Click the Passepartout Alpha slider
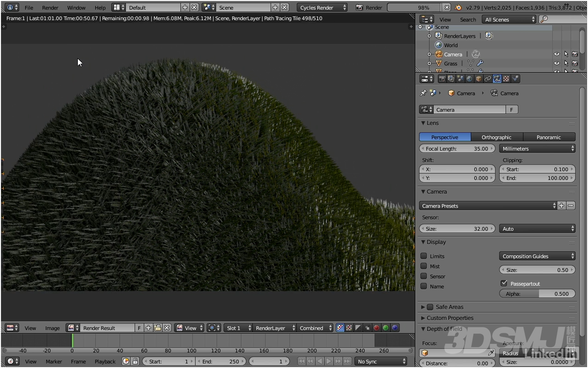588x368 pixels. pyautogui.click(x=537, y=293)
